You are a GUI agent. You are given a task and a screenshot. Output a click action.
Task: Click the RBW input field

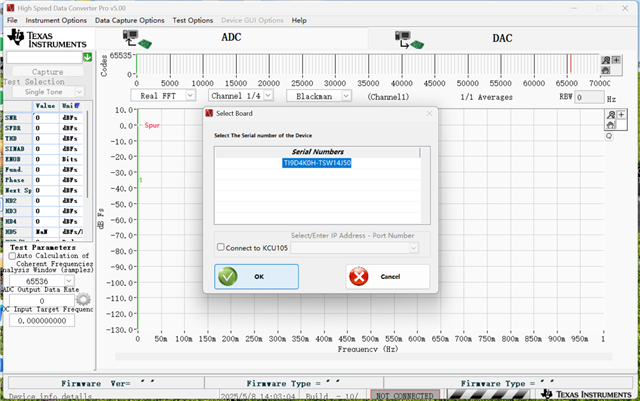coord(589,97)
